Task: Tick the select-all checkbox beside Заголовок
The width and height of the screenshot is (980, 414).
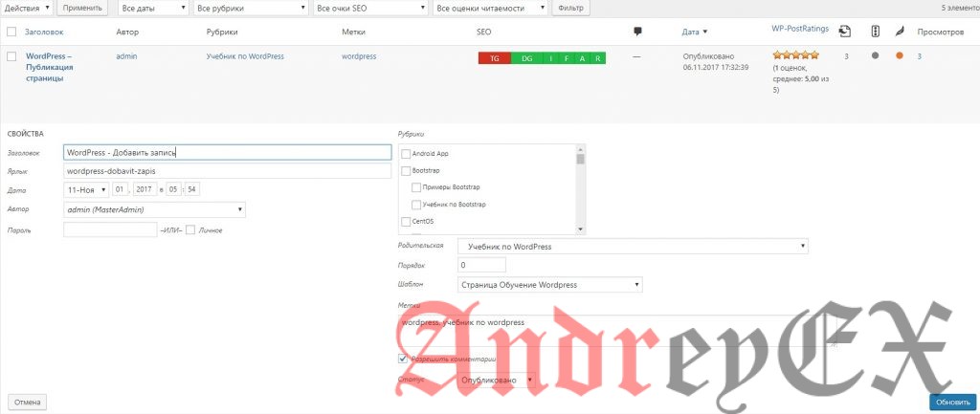Action: point(11,32)
